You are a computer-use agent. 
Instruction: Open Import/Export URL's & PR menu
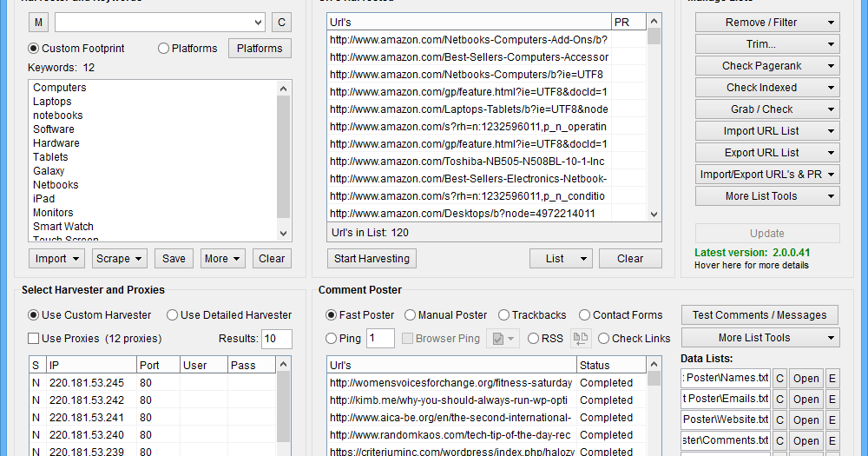pos(767,174)
